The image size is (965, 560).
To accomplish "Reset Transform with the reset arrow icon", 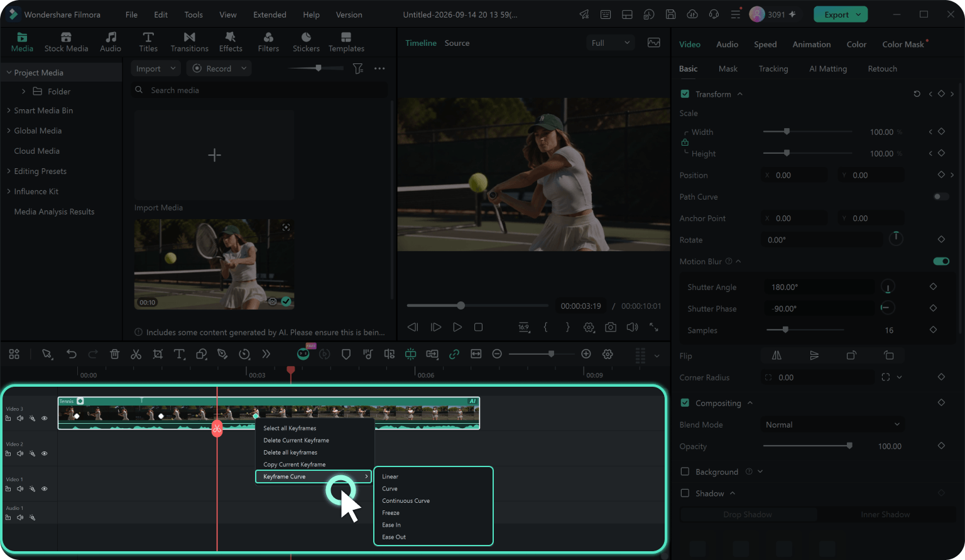I will (917, 94).
